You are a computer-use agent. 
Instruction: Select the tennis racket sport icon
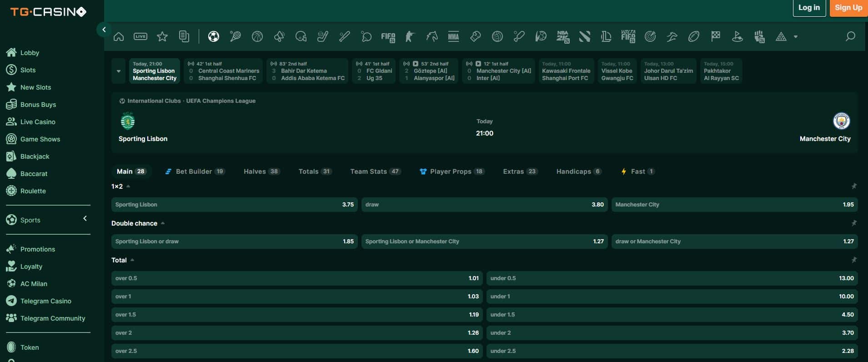pyautogui.click(x=236, y=37)
